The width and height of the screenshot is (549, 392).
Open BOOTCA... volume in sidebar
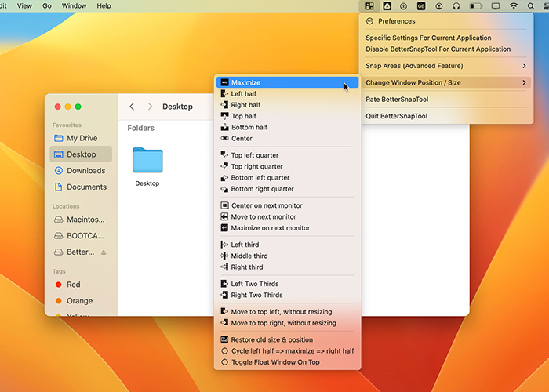coord(81,236)
